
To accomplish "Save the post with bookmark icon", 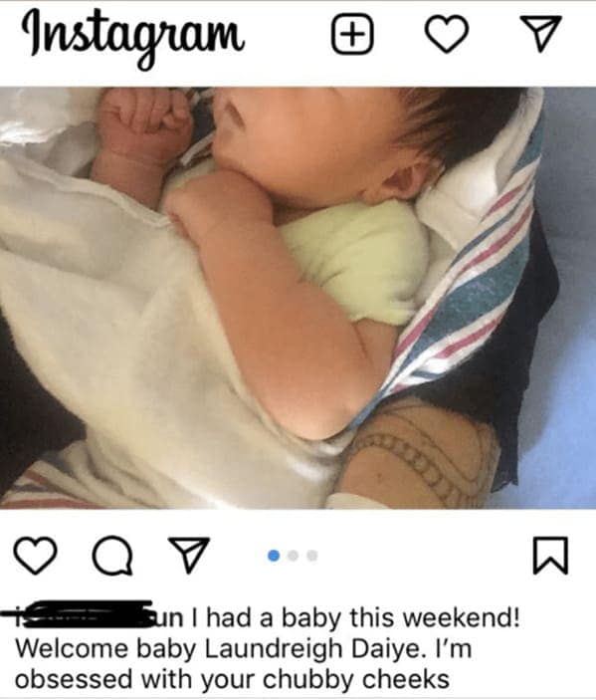I will [x=551, y=556].
